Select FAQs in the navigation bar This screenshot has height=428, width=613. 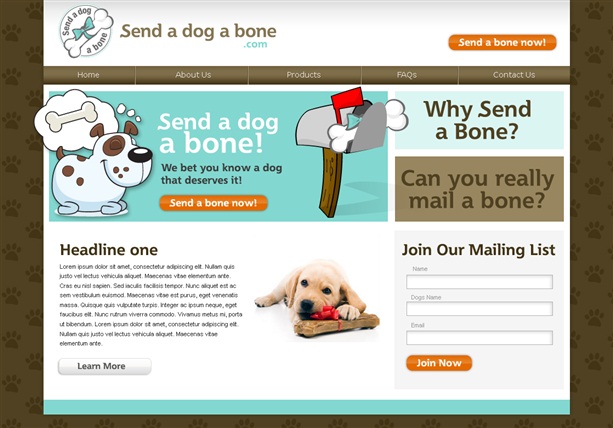[407, 75]
